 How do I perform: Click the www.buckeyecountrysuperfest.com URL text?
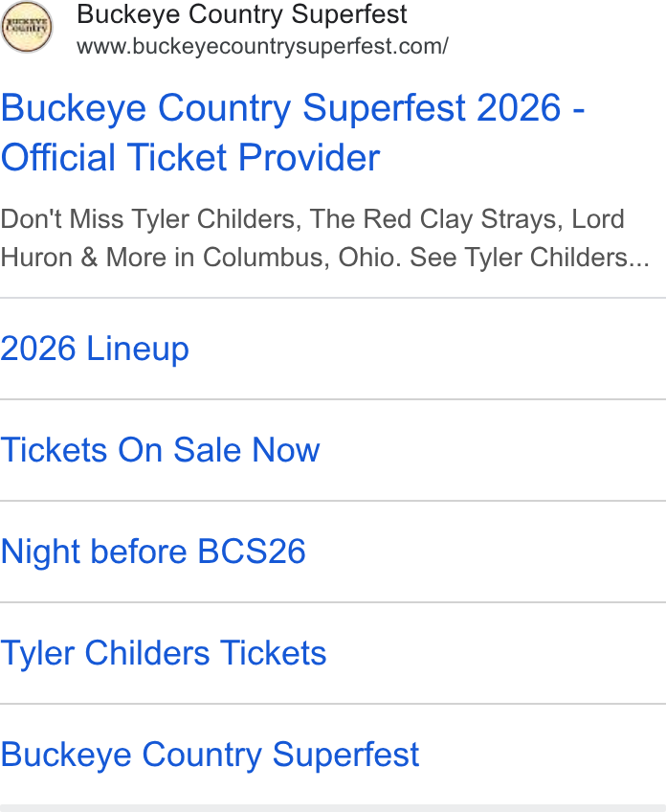coord(262,46)
